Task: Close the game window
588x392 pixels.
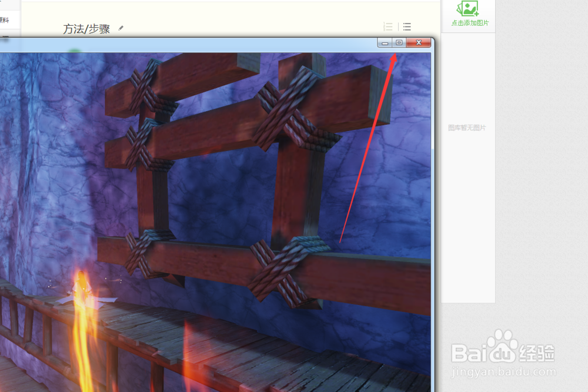Action: point(419,43)
